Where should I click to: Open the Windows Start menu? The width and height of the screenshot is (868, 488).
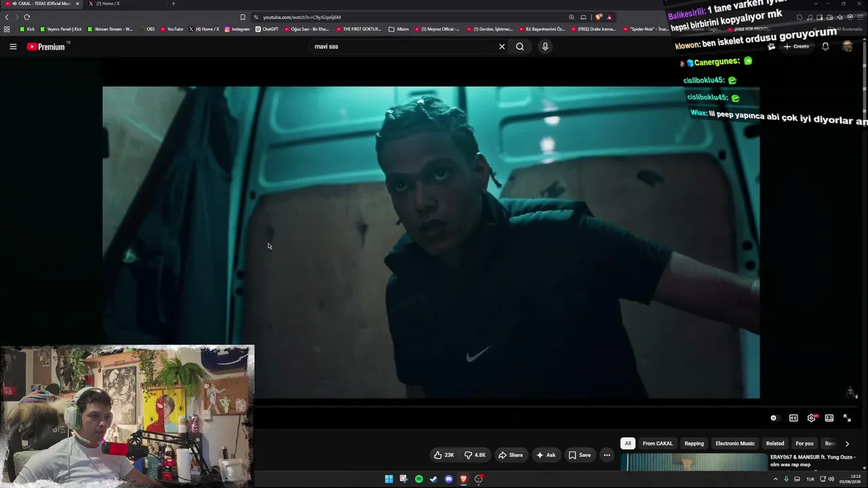coord(389,479)
